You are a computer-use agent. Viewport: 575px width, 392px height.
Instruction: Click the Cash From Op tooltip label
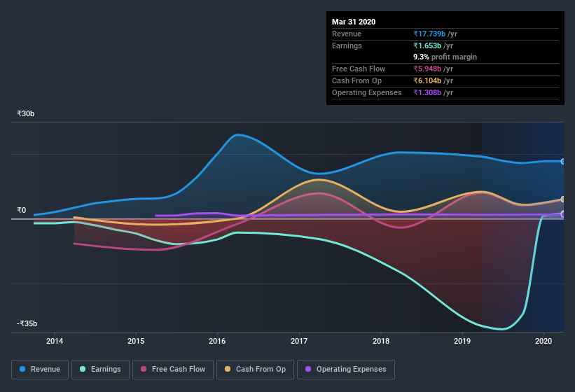click(356, 80)
